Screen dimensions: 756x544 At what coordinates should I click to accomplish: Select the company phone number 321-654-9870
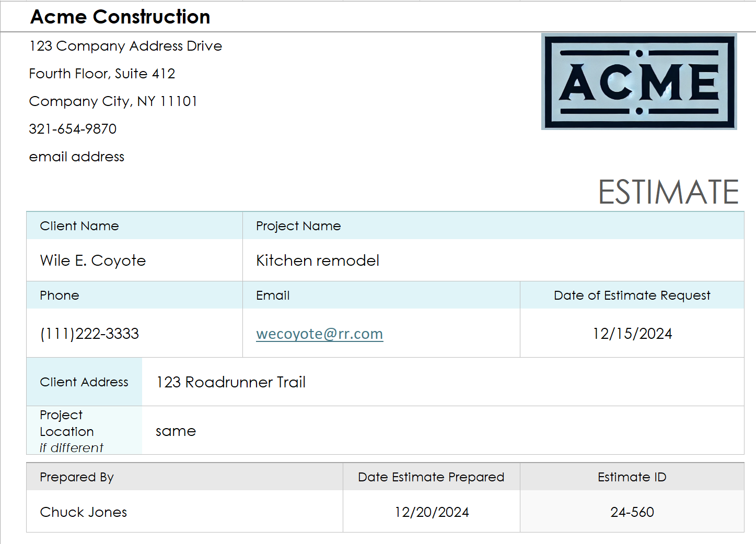click(73, 129)
